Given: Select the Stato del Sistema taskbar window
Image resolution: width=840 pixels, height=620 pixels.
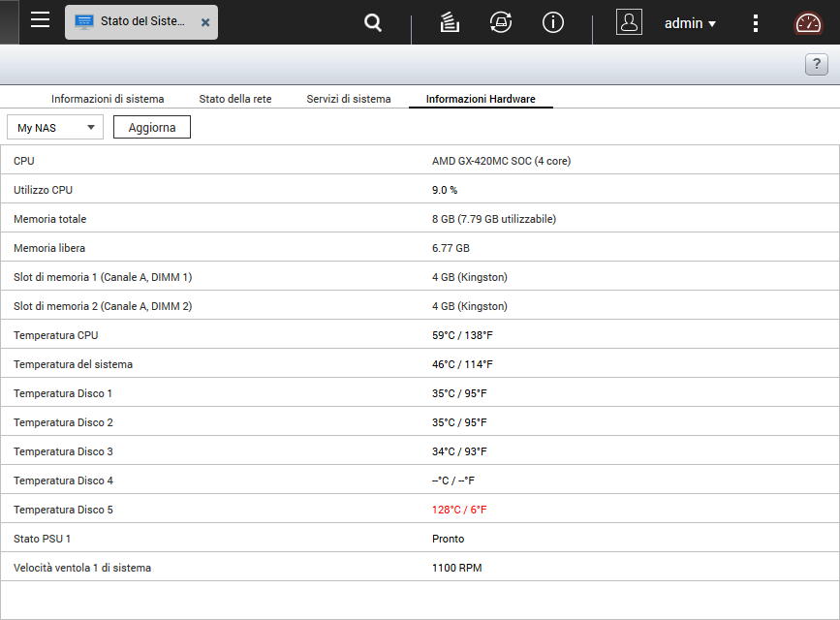Looking at the screenshot, I should [131, 22].
